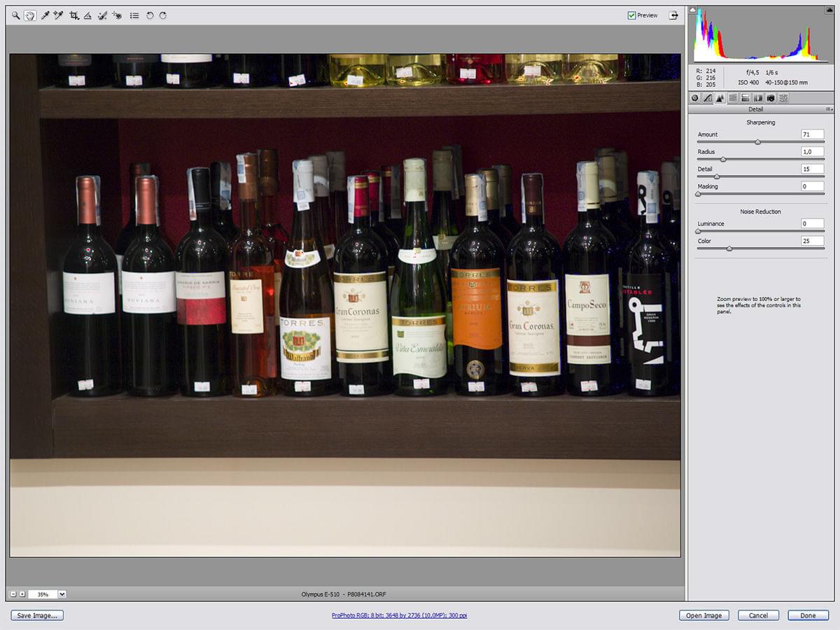
Task: Click the "Olympus E-510 - P8084141.ORF" file name
Action: [x=344, y=594]
